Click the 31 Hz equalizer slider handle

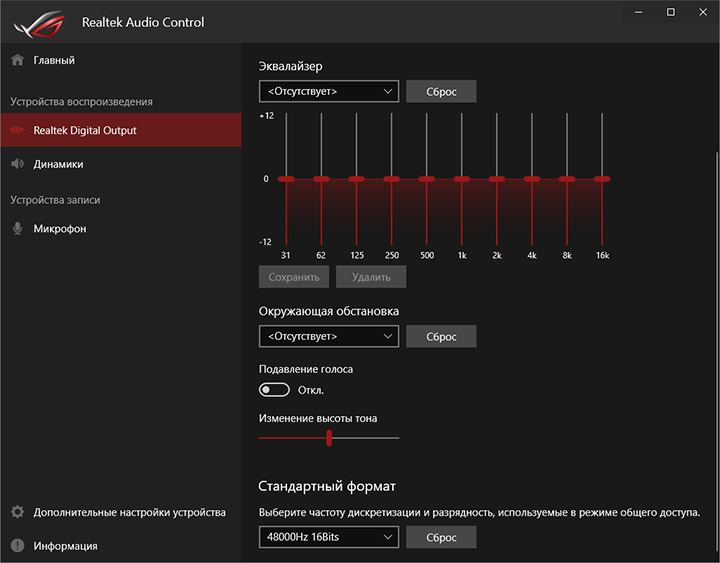click(286, 179)
